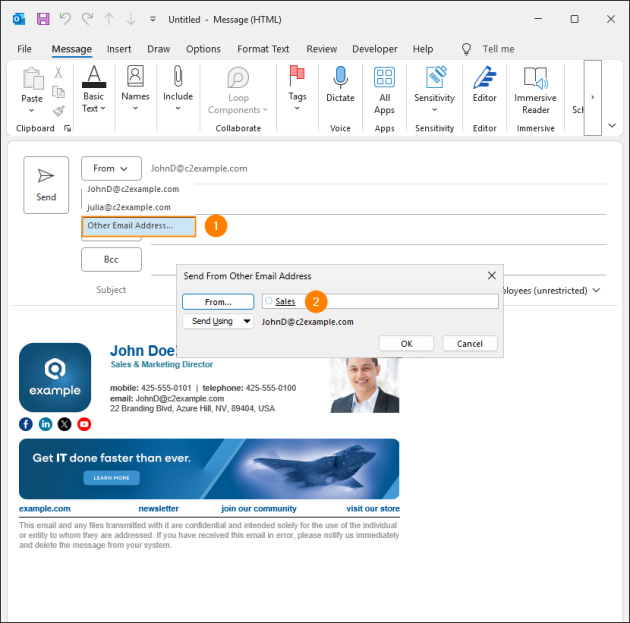This screenshot has width=630, height=623.
Task: Click the Learn More banner button
Action: coord(111,478)
